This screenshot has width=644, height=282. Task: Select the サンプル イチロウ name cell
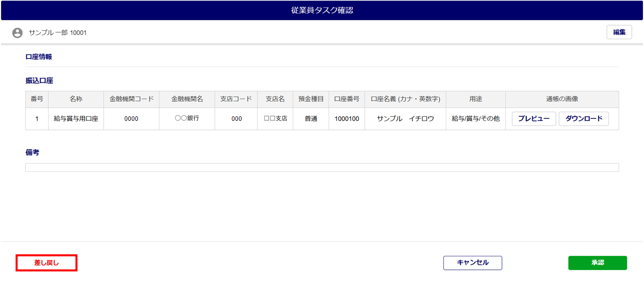(x=406, y=119)
